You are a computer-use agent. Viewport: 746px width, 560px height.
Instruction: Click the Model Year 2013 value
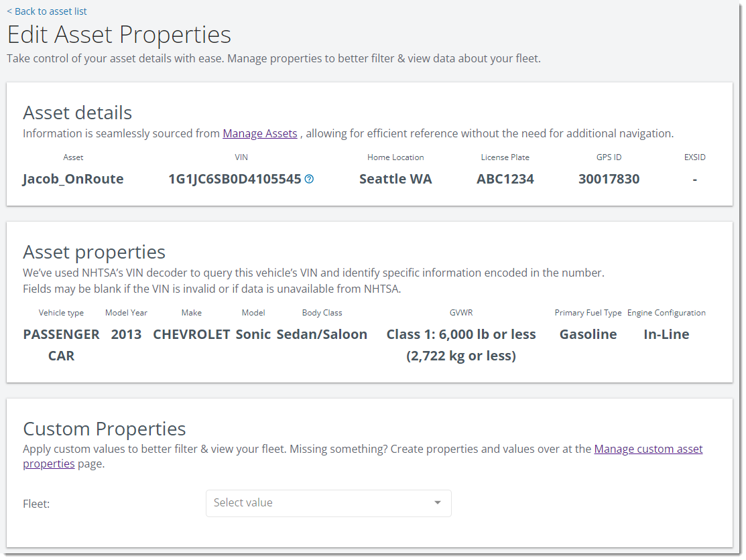click(x=126, y=335)
